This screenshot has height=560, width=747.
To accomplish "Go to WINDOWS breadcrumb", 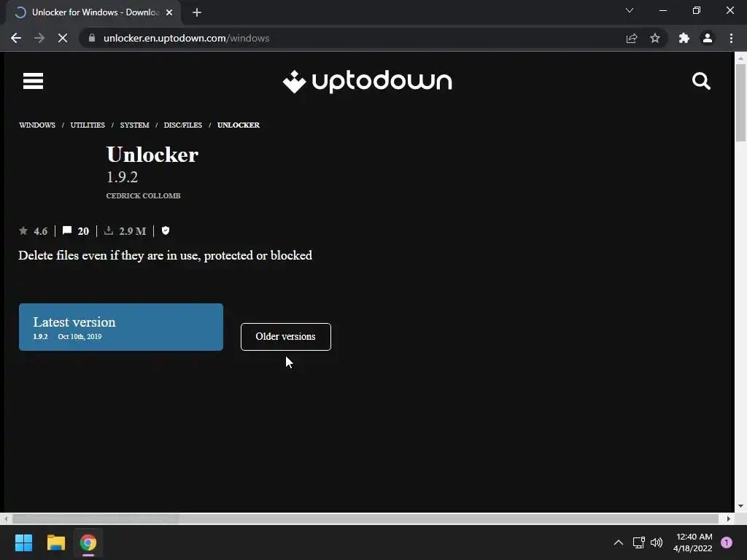I will [x=37, y=125].
